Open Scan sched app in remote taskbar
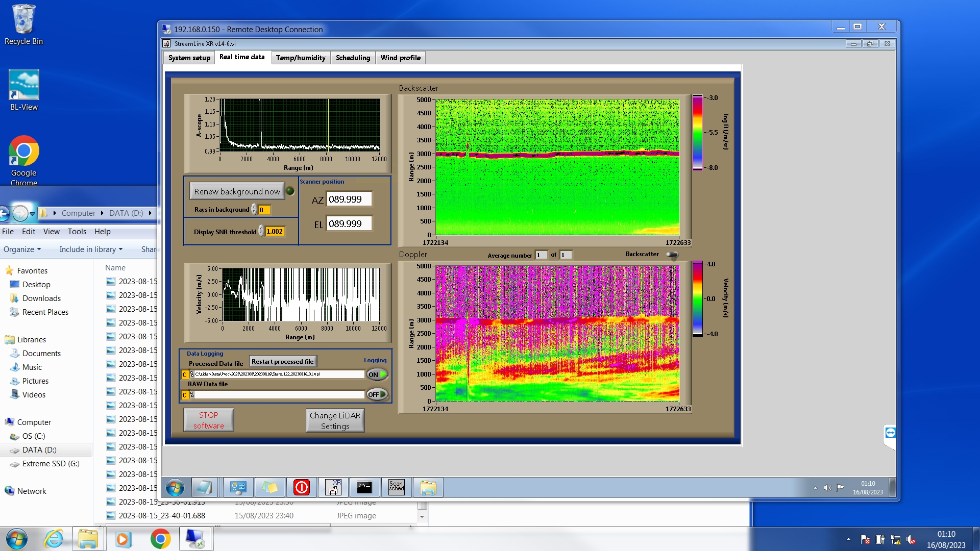This screenshot has height=551, width=980. click(x=396, y=488)
